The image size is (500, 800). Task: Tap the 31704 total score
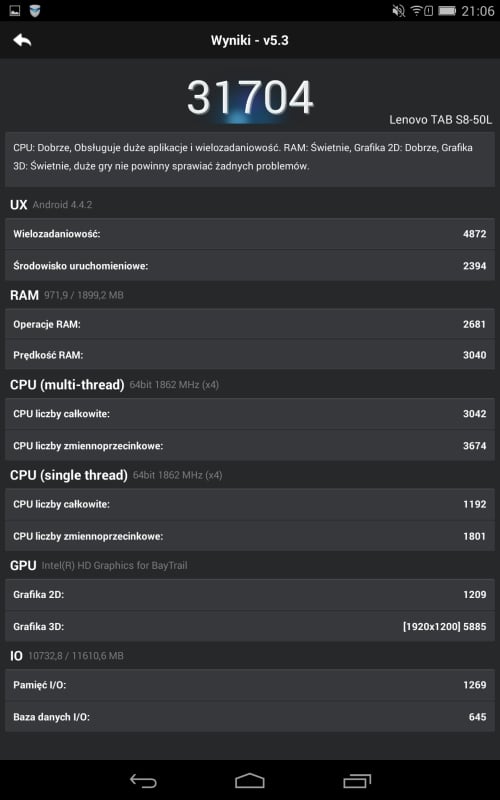250,97
